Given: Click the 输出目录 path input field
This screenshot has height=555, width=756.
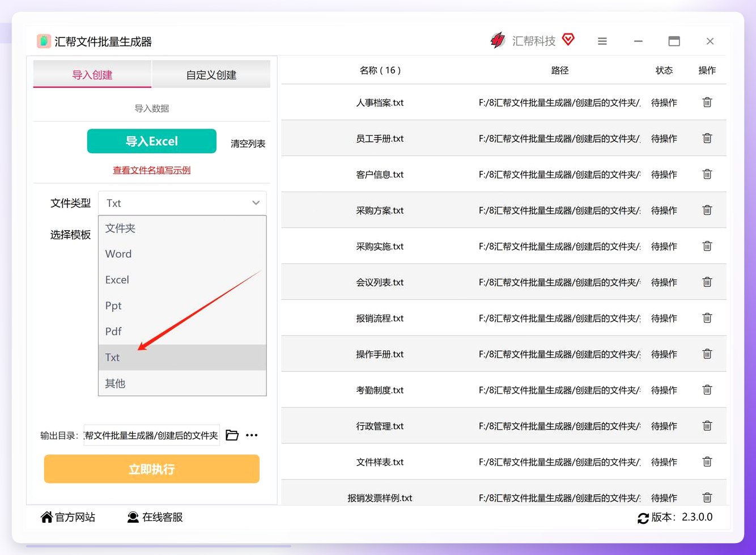Looking at the screenshot, I should 152,435.
